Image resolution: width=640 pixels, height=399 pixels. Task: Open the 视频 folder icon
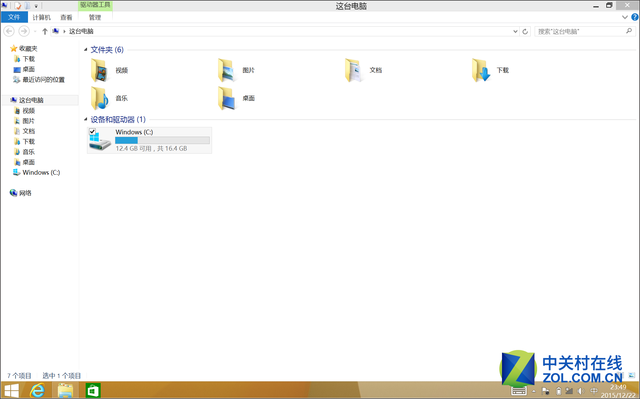[x=100, y=71]
